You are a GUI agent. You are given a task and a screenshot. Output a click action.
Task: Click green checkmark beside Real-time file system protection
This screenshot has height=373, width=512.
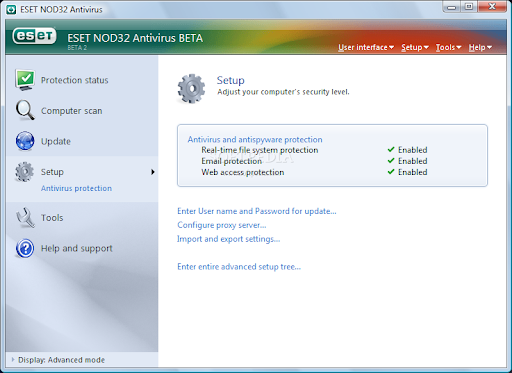tap(391, 149)
